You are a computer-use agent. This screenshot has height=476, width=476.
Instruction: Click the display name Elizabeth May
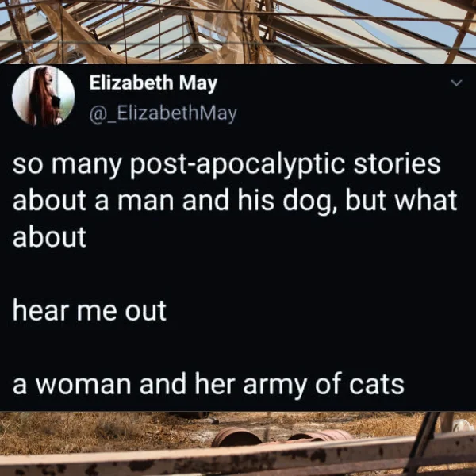153,83
